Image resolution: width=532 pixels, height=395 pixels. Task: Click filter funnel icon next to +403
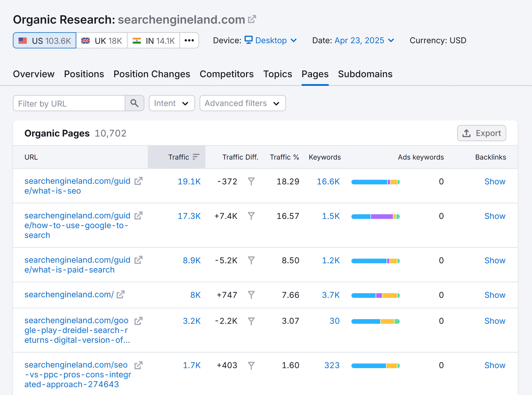click(251, 365)
